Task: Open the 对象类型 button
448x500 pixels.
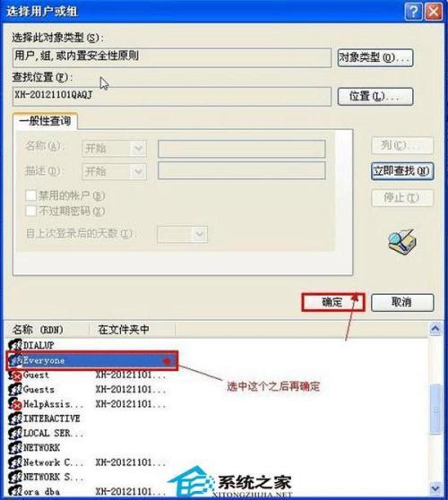Action: click(x=375, y=57)
